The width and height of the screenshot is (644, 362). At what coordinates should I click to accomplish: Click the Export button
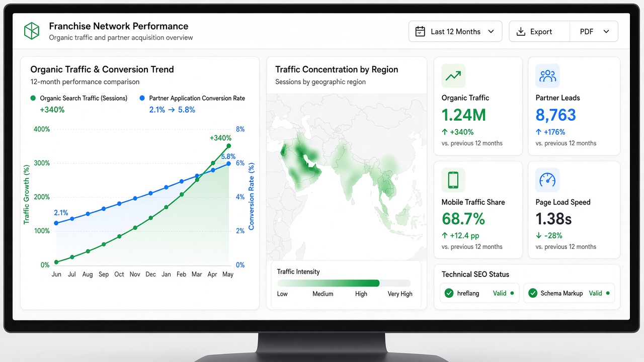pos(540,32)
